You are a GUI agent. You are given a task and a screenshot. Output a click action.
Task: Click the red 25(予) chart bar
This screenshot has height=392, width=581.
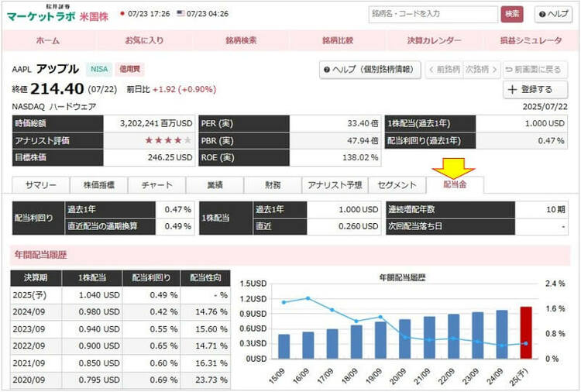pyautogui.click(x=526, y=332)
